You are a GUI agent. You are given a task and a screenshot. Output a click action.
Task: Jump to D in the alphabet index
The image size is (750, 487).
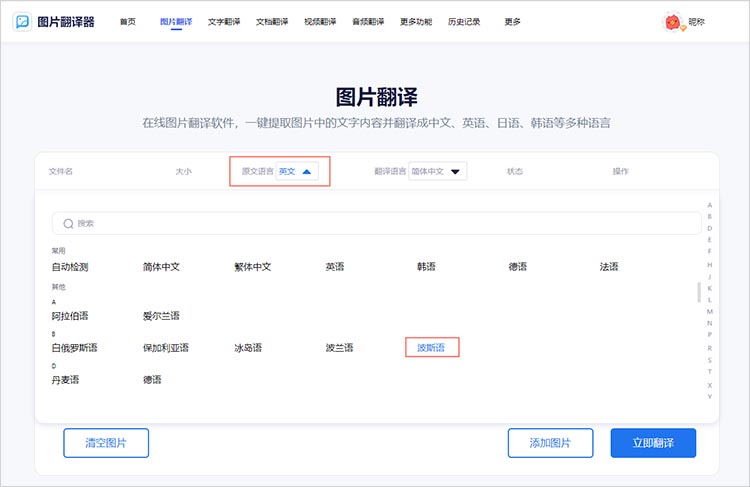pyautogui.click(x=710, y=228)
